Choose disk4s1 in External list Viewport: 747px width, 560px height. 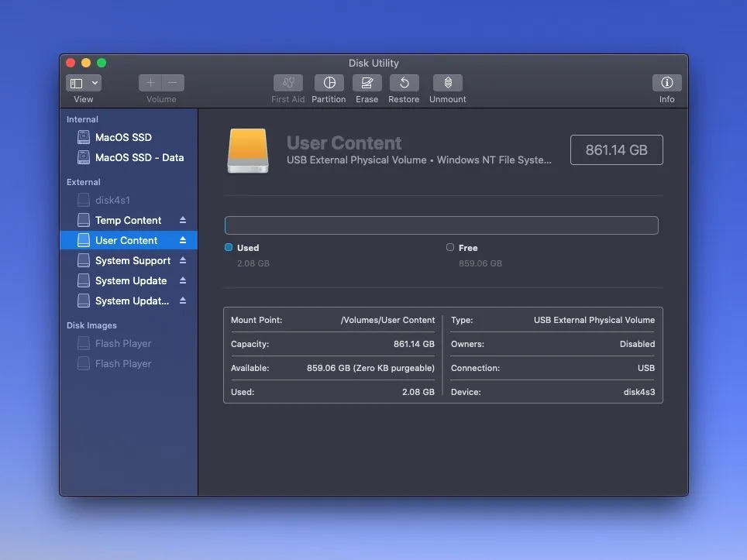pos(112,200)
